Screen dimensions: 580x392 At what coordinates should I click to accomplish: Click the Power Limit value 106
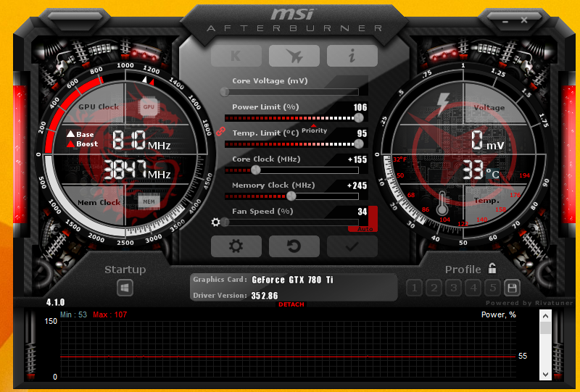pyautogui.click(x=360, y=107)
